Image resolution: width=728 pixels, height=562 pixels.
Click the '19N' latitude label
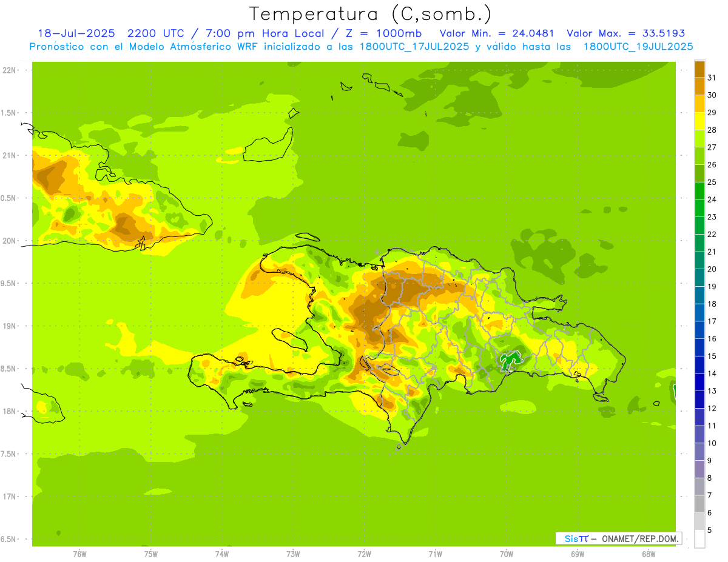coord(8,326)
